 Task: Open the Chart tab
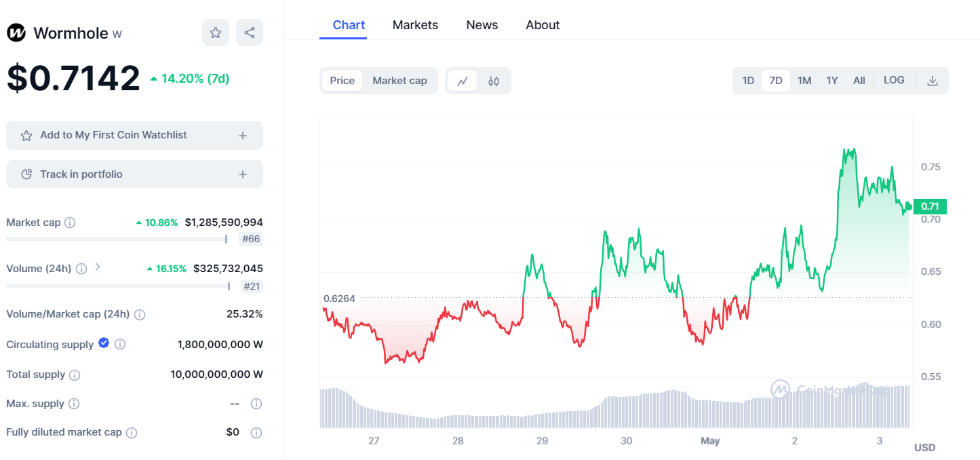(x=349, y=25)
